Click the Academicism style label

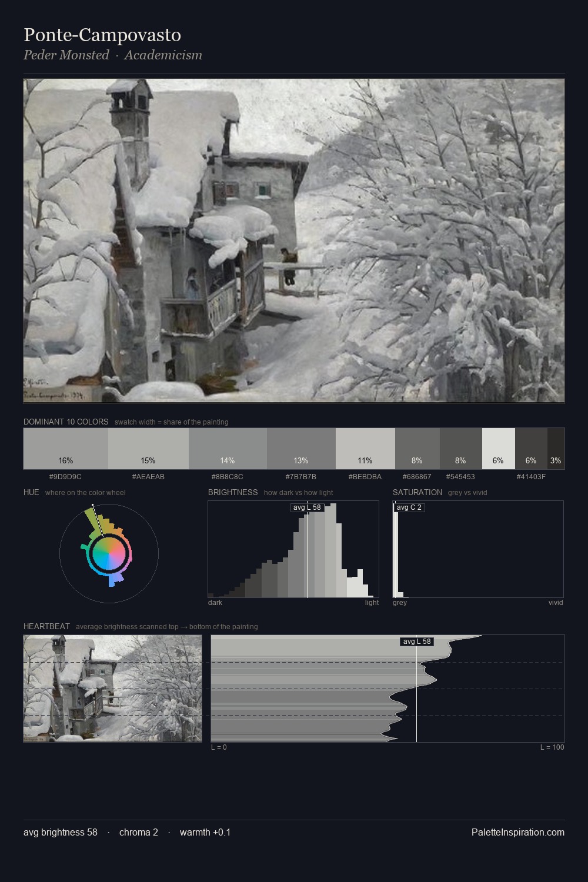(163, 55)
